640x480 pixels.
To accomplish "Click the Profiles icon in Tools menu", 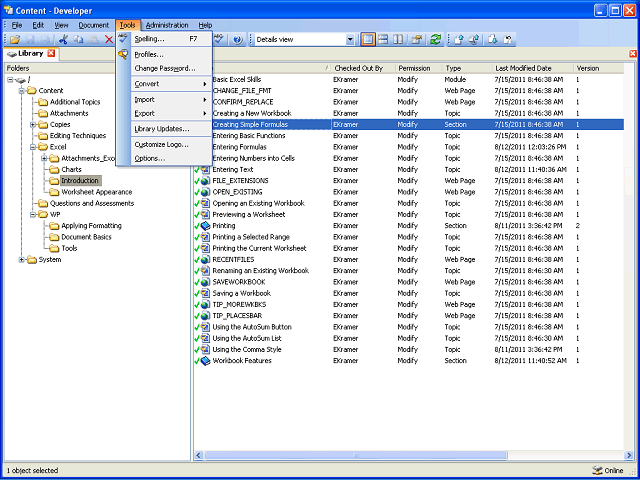I will pyautogui.click(x=123, y=54).
